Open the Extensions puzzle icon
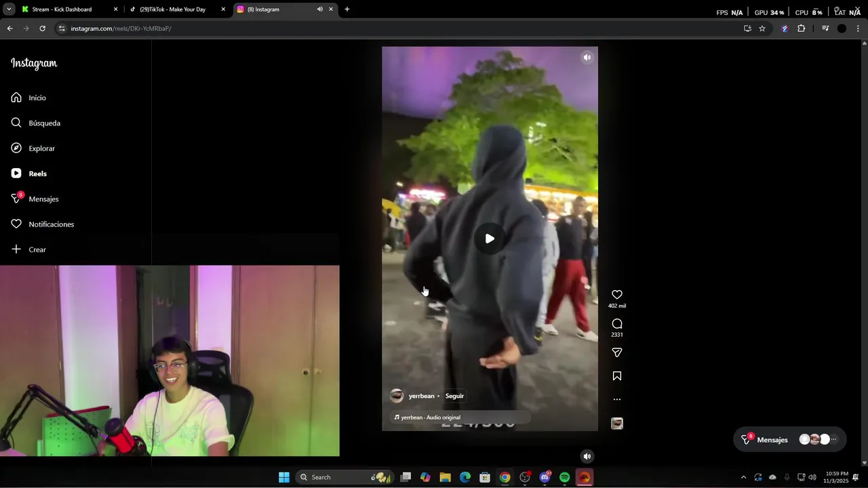The width and height of the screenshot is (868, 488). [x=802, y=28]
